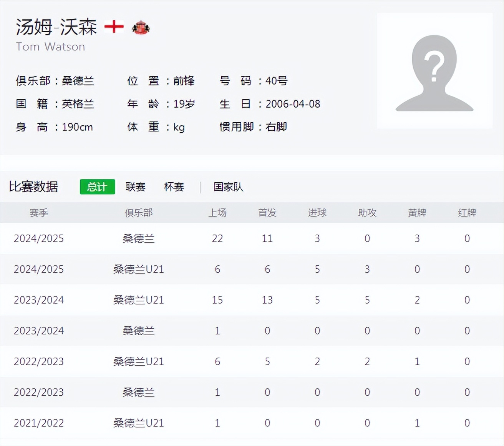The width and height of the screenshot is (504, 446).
Task: Click the 2021/2022 season cell
Action: click(39, 423)
